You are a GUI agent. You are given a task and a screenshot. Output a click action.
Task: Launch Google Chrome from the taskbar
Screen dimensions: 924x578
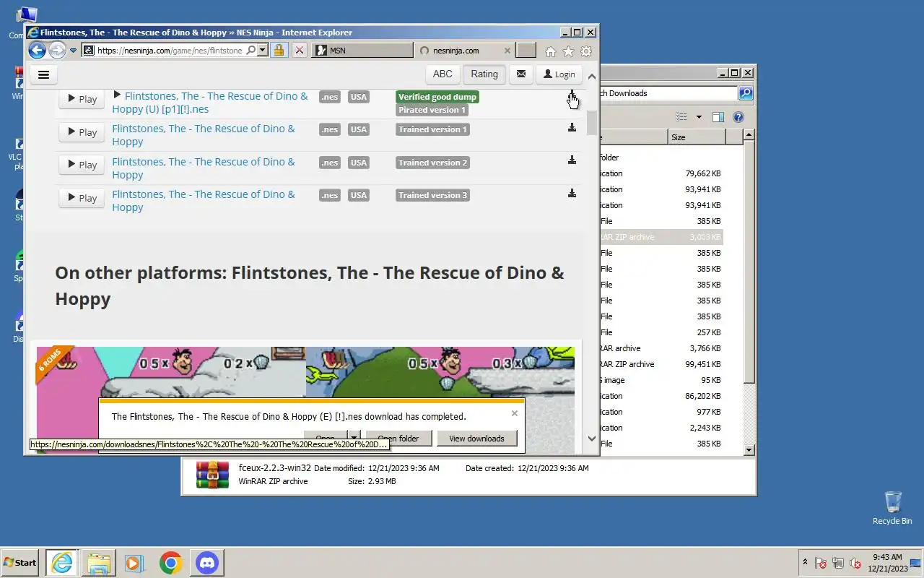(x=171, y=562)
